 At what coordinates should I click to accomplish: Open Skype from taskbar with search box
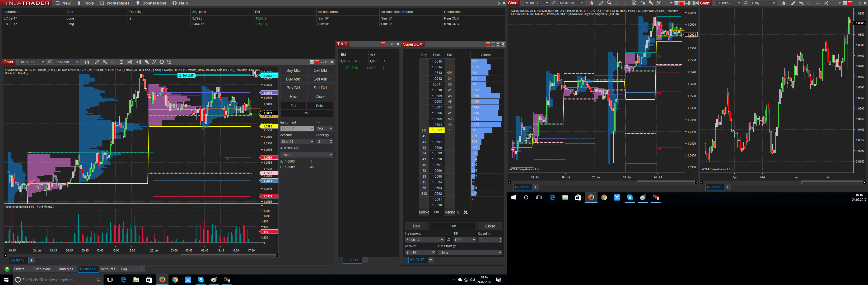pos(201,280)
